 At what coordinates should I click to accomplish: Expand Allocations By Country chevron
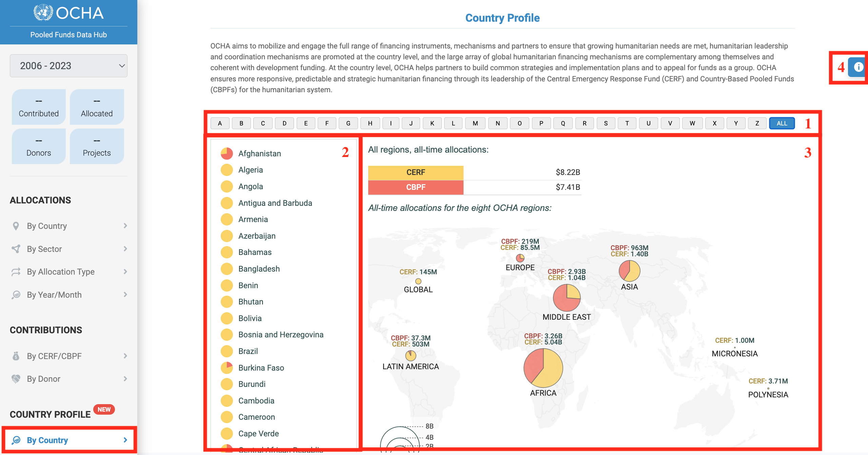[125, 226]
